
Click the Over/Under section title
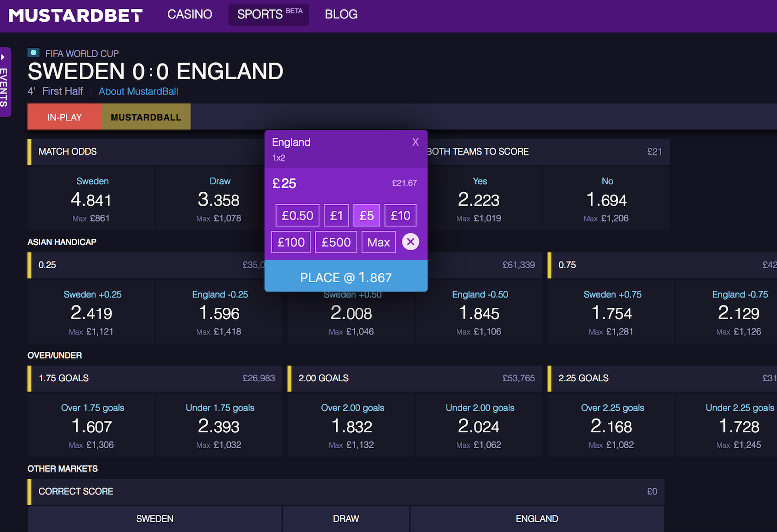coord(55,355)
